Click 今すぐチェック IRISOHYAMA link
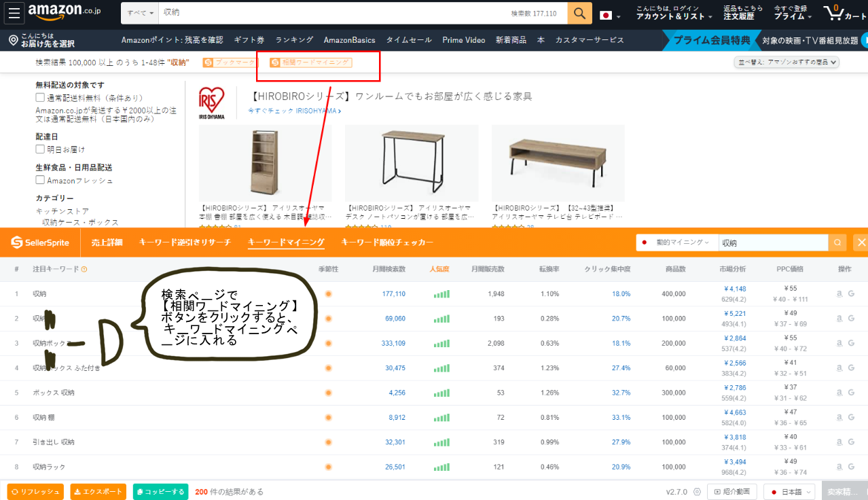 tap(294, 111)
